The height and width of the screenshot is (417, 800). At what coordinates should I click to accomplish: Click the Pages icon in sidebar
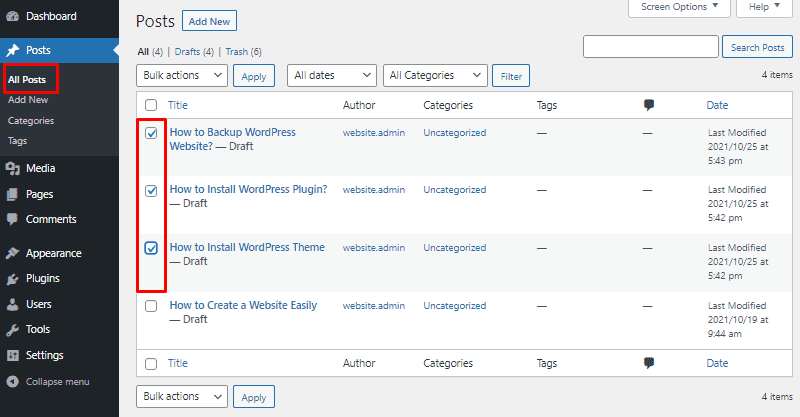[x=12, y=194]
